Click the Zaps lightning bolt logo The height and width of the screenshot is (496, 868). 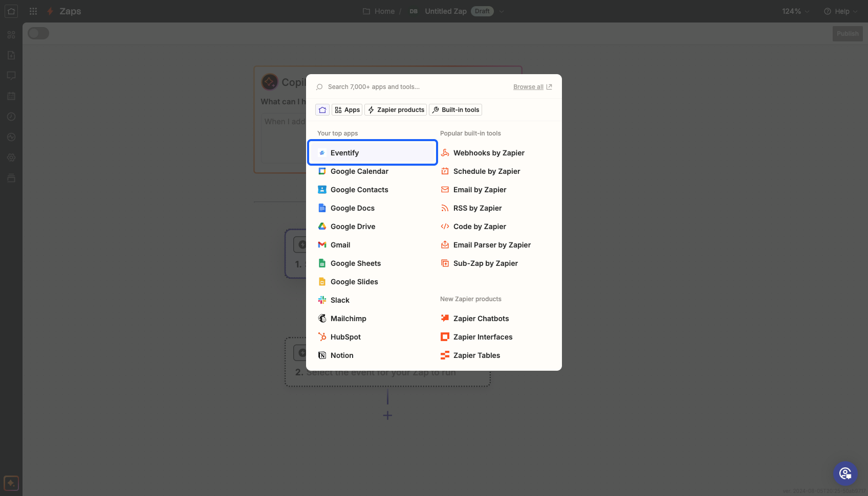tap(50, 11)
